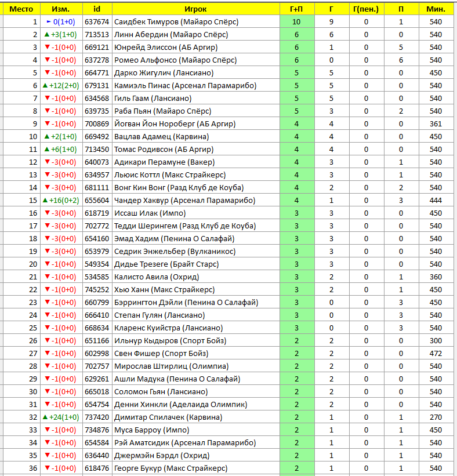Viewport: 457px width, 476px height.
Task: Click change cell '0(1+0)' in row 1
Action: 61,22
